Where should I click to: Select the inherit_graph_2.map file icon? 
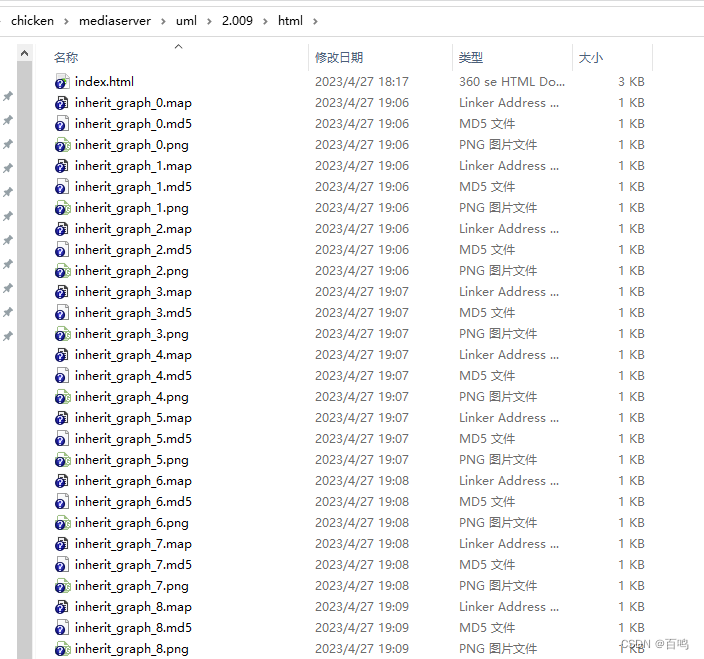[62, 229]
